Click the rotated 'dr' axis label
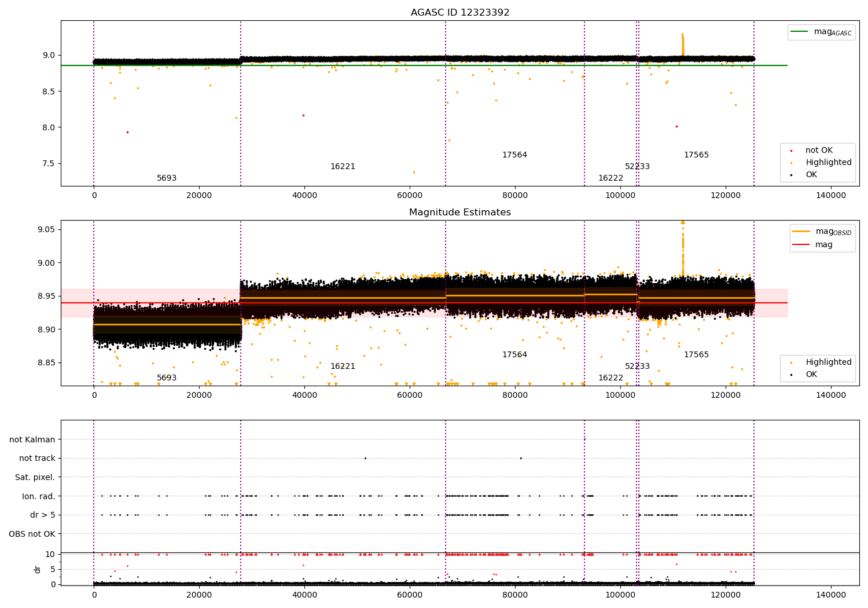Image resolution: width=868 pixels, height=608 pixels. click(x=38, y=569)
